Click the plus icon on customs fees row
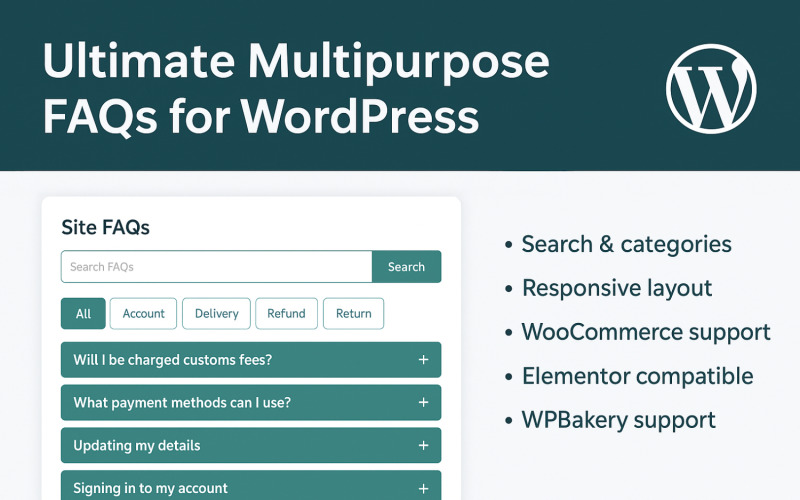This screenshot has height=500, width=800. tap(423, 360)
